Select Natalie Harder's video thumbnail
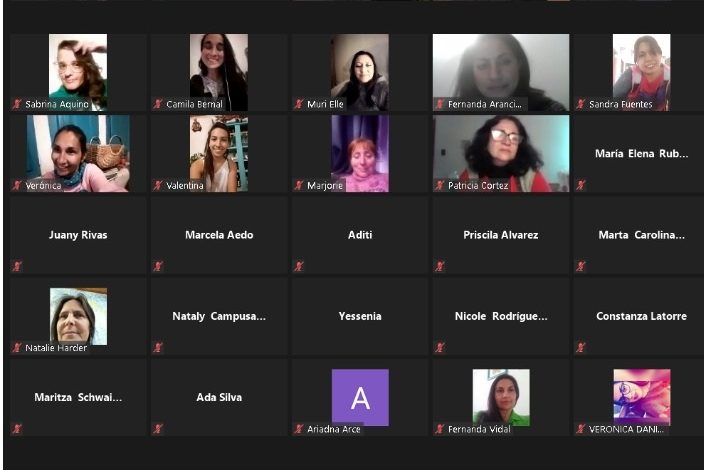This screenshot has height=470, width=706. point(78,317)
